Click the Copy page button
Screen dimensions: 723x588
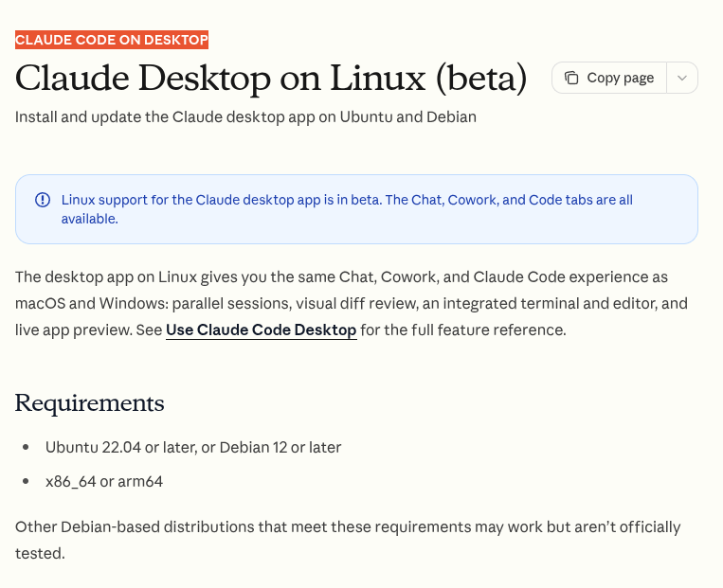[609, 78]
